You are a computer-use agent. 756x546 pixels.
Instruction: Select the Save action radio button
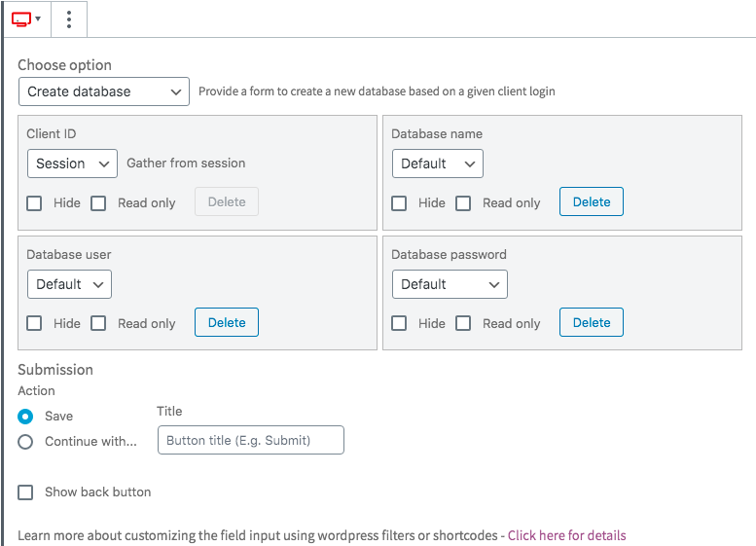click(x=25, y=417)
